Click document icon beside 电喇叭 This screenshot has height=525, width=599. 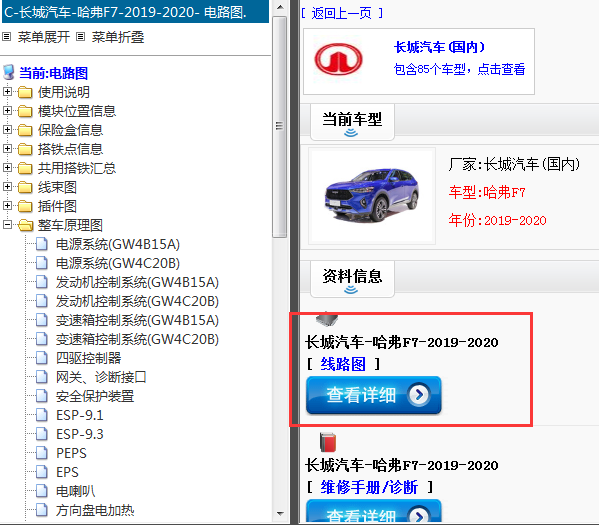coord(42,491)
